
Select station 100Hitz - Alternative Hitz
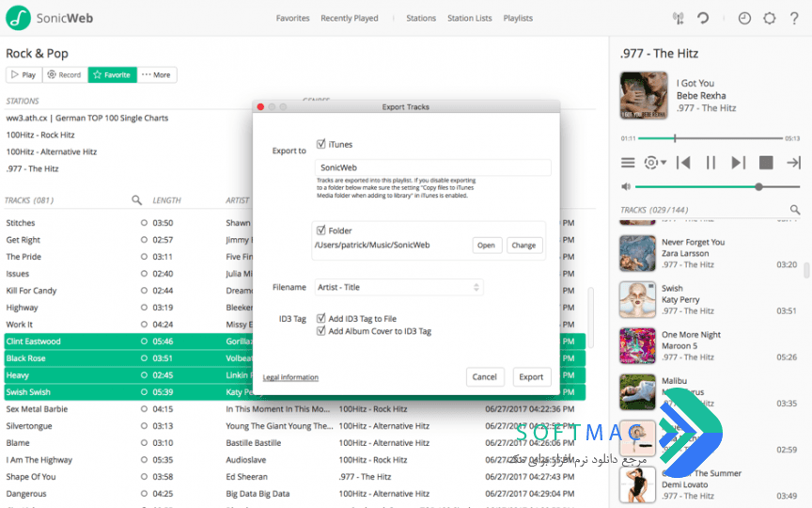click(x=52, y=151)
